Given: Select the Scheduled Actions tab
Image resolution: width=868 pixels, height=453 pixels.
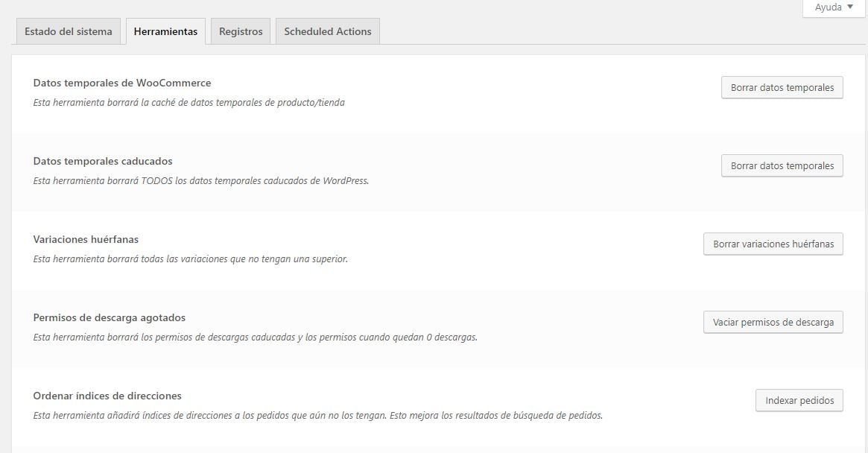Looking at the screenshot, I should coord(327,31).
